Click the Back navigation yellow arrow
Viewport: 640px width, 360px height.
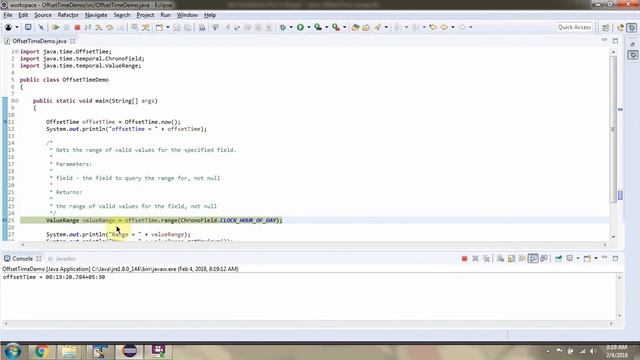pos(444,27)
